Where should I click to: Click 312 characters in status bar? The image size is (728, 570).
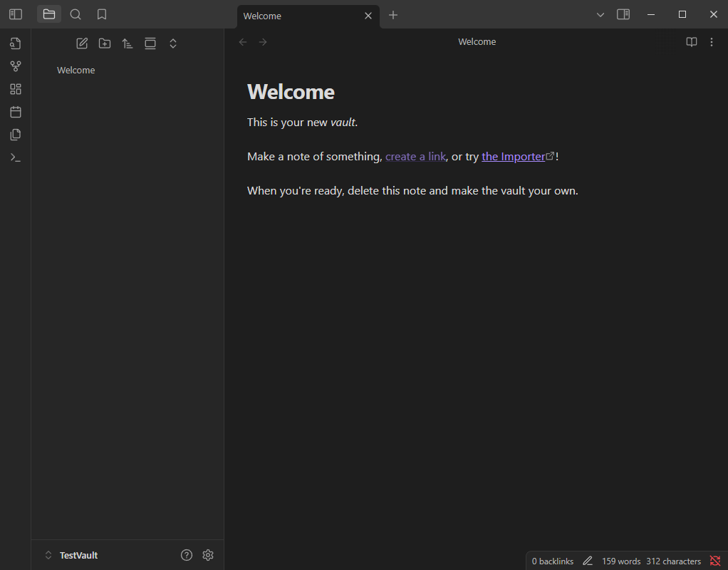pos(673,561)
